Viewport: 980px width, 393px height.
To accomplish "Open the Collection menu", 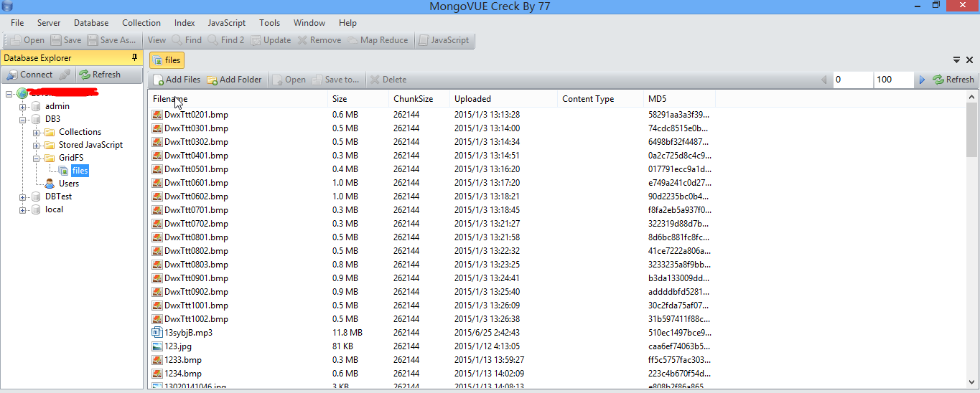I will 141,23.
